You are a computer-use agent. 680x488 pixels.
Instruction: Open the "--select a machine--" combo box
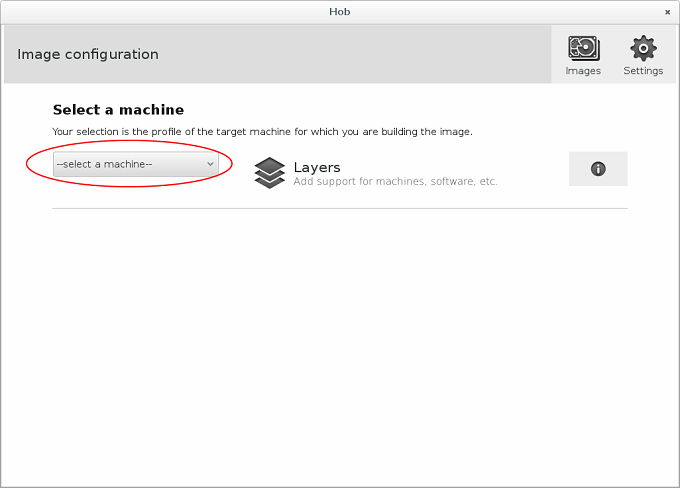coord(136,164)
